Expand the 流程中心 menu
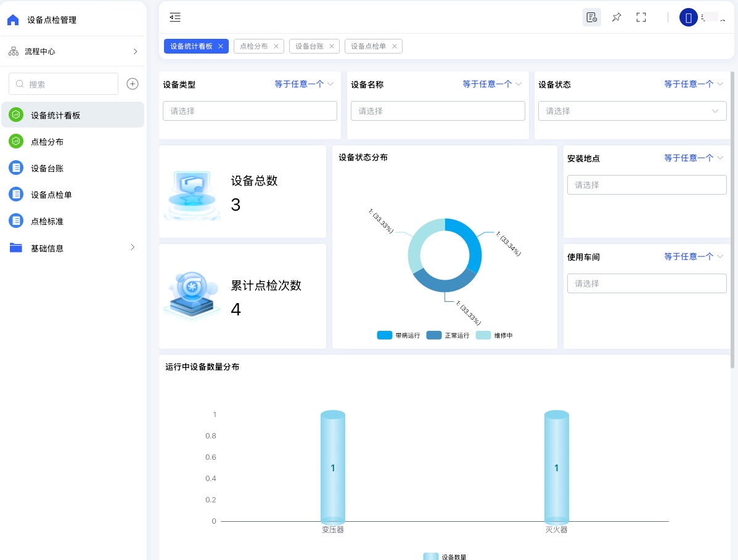This screenshot has height=560, width=738. [x=72, y=52]
